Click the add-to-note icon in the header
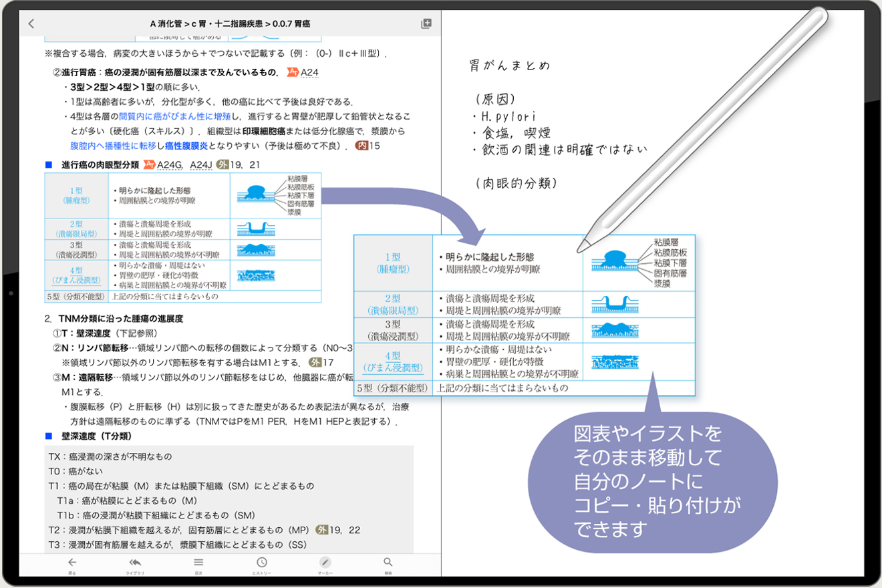Image resolution: width=882 pixels, height=588 pixels. tap(426, 23)
